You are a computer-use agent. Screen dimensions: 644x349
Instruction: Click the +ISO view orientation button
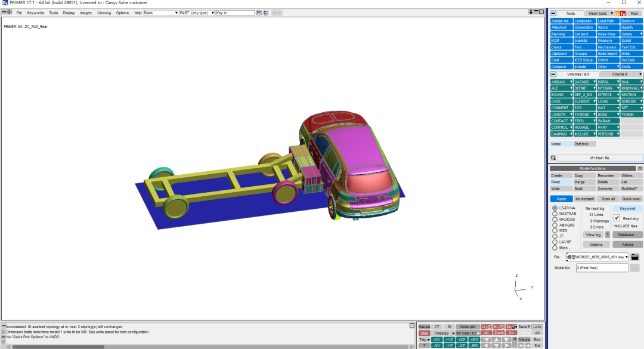point(474,339)
